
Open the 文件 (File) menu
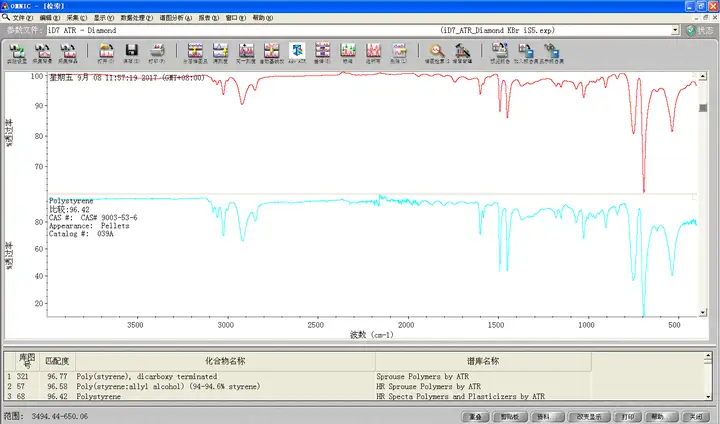(22, 18)
